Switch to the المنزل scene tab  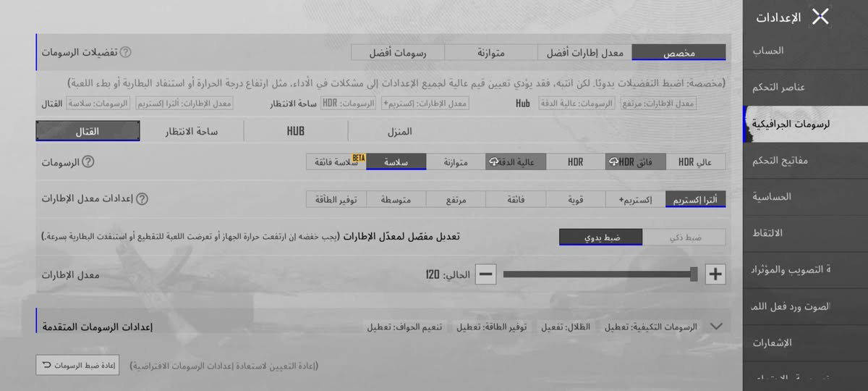tap(399, 131)
